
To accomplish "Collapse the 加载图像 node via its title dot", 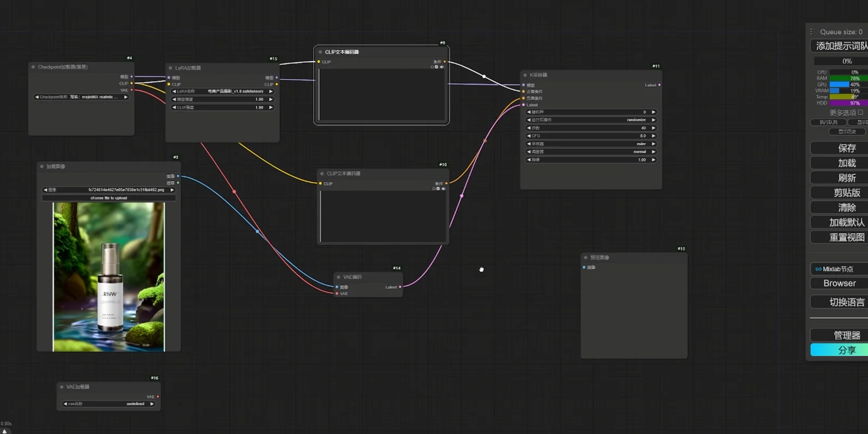I will pos(42,167).
